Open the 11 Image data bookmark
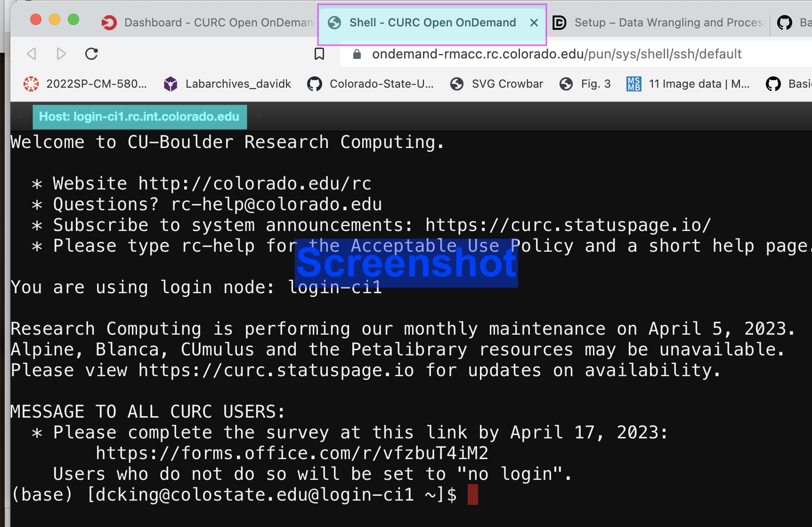The height and width of the screenshot is (527, 812). tap(688, 83)
